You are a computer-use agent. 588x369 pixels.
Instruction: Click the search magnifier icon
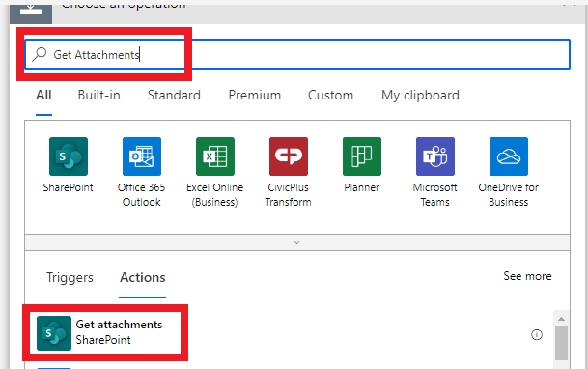(39, 54)
